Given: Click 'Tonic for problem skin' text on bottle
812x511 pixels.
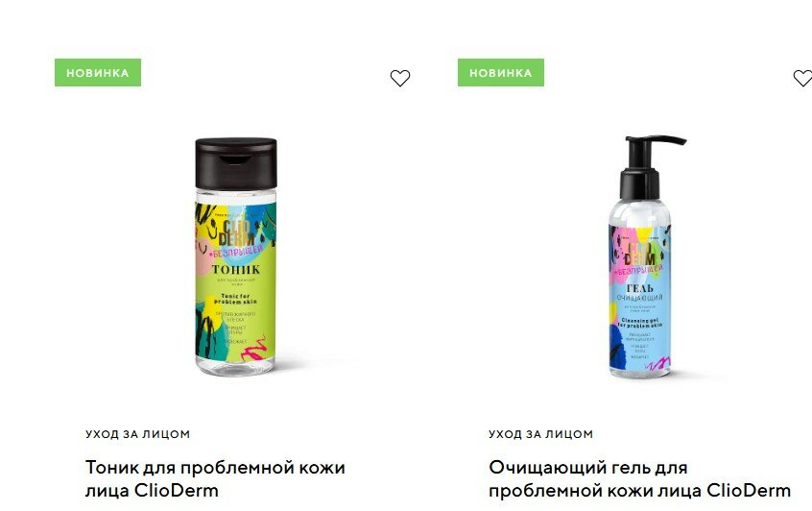Looking at the screenshot, I should (235, 299).
